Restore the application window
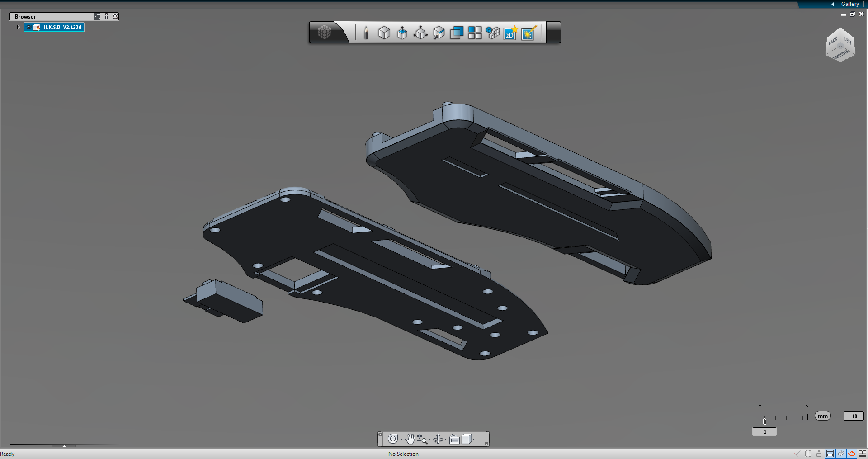 coord(853,14)
